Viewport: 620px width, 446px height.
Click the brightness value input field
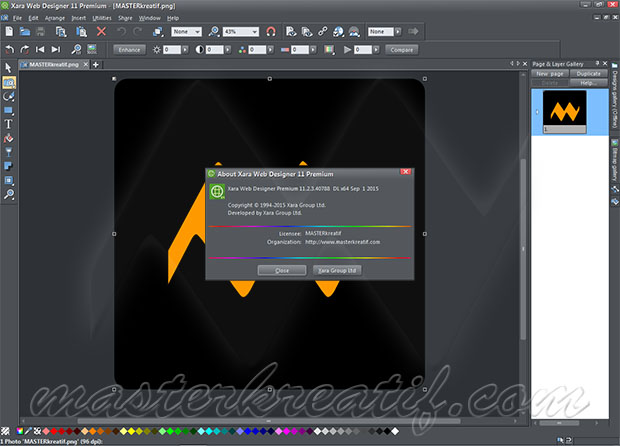172,50
